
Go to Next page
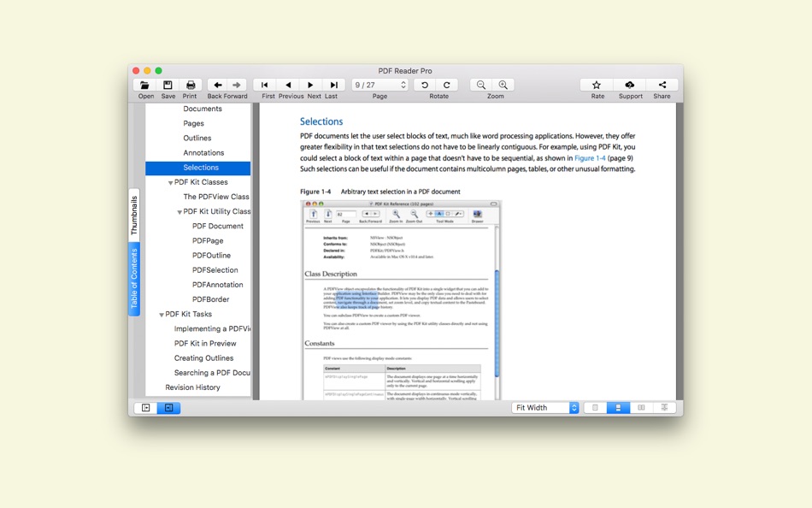311,85
